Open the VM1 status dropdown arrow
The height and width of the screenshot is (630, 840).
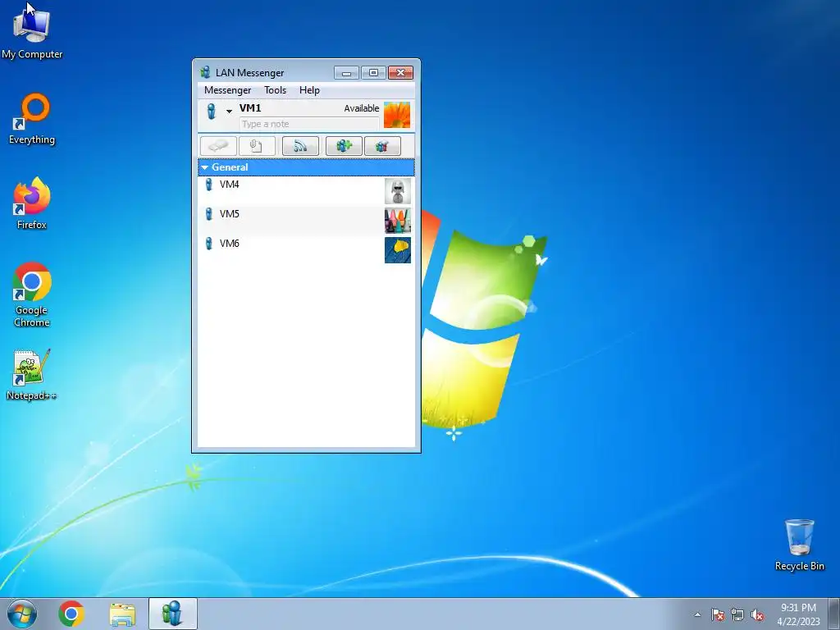[x=229, y=112]
